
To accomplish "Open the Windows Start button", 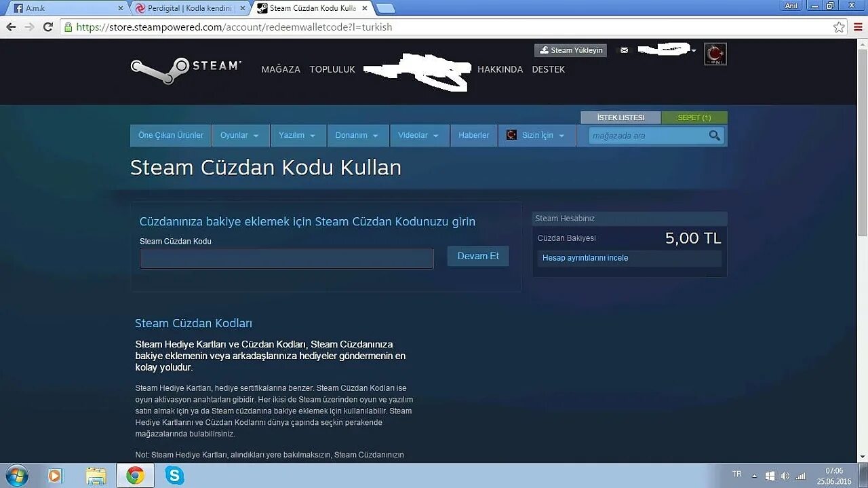I will [x=16, y=475].
